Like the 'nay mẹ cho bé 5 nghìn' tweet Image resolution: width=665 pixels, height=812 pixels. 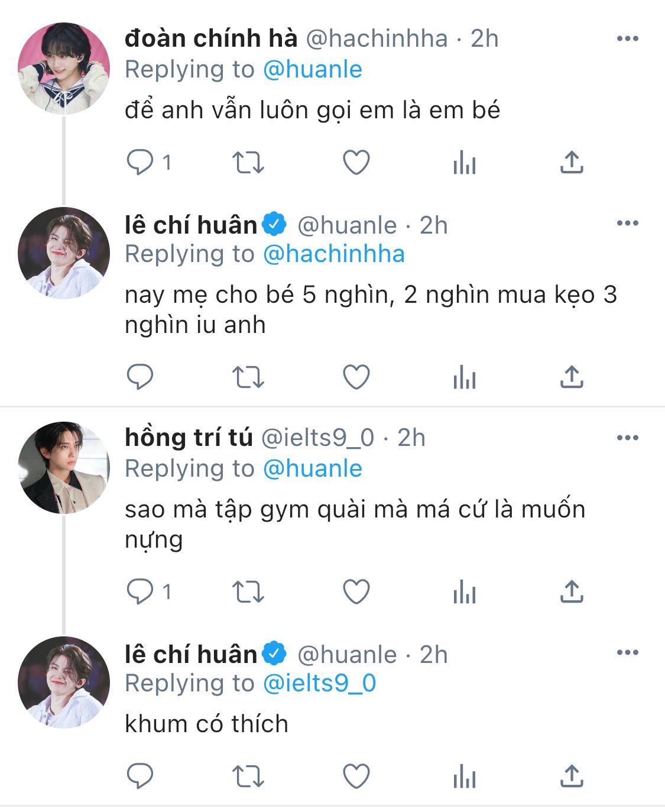[x=356, y=377]
